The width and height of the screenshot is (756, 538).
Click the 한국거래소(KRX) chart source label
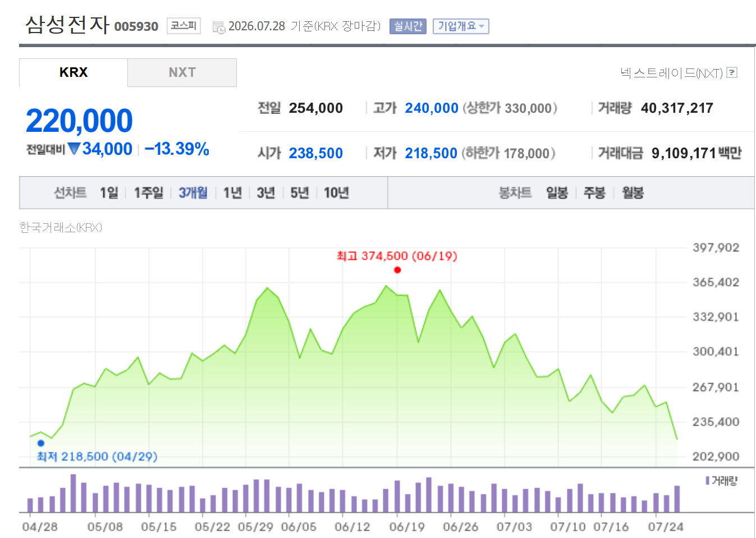[x=61, y=227]
